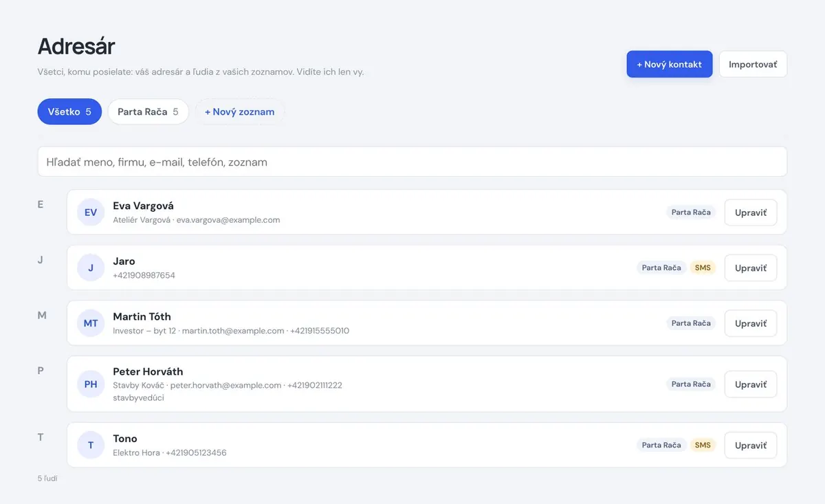Click Tono's details line with Elektro Hora
This screenshot has height=504, width=825.
170,453
